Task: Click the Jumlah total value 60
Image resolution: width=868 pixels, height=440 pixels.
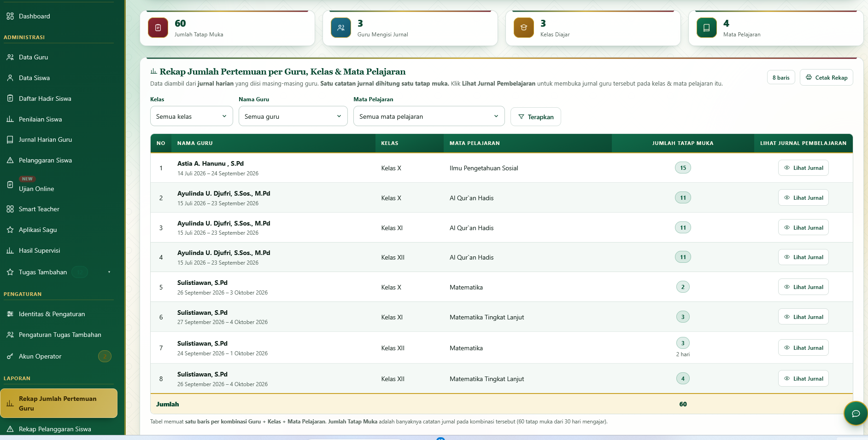Action: tap(683, 404)
